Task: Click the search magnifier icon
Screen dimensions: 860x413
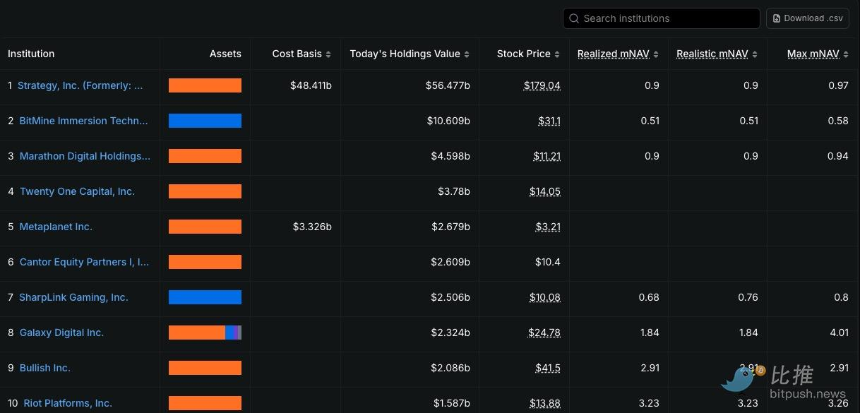Action: [574, 18]
